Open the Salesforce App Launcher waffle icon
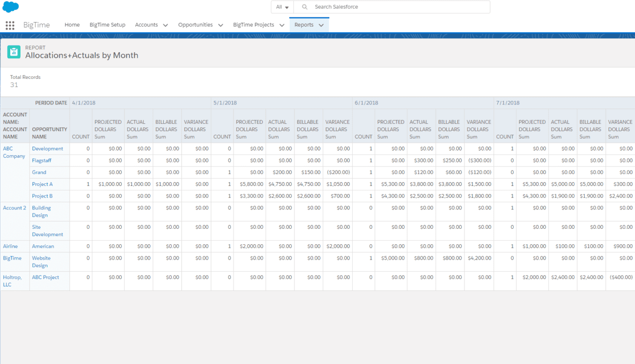Screen dimensions: 635x364 click(10, 25)
